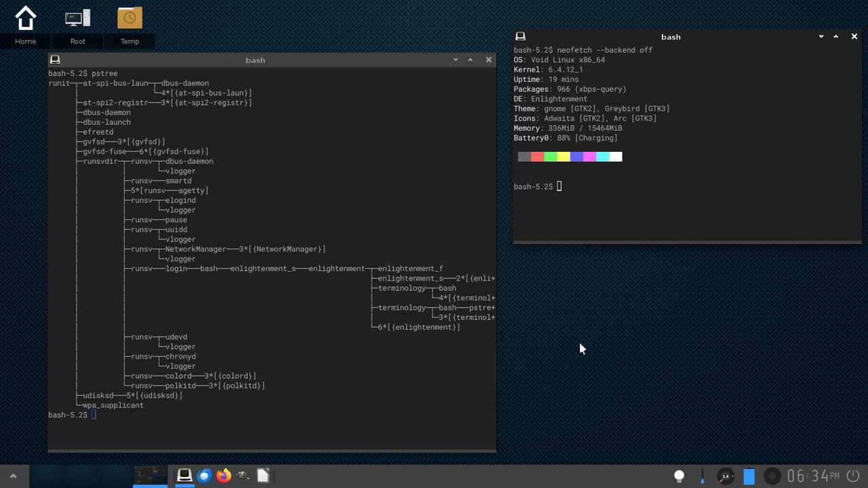The width and height of the screenshot is (868, 488).
Task: Select the highlighted desktop thumbnail in the pager
Action: [150, 476]
